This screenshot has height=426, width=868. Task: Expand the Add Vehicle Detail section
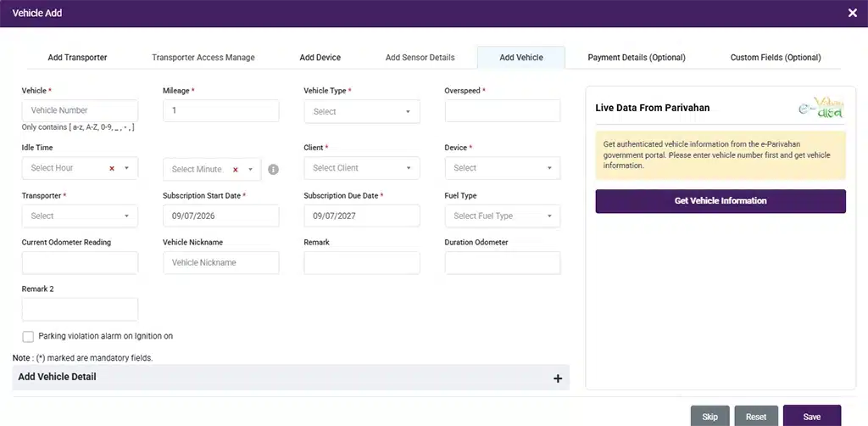tap(291, 378)
